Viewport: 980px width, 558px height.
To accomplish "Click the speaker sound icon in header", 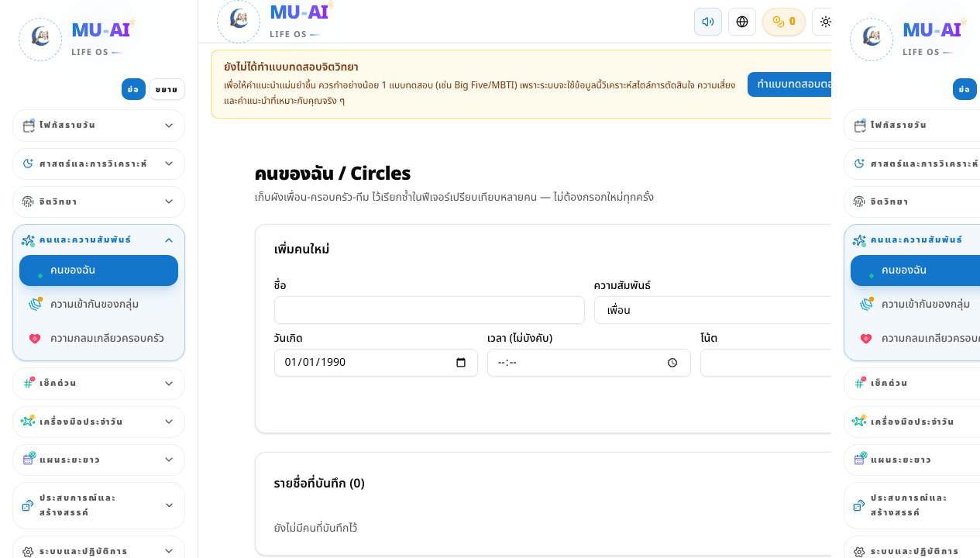I will click(x=707, y=22).
